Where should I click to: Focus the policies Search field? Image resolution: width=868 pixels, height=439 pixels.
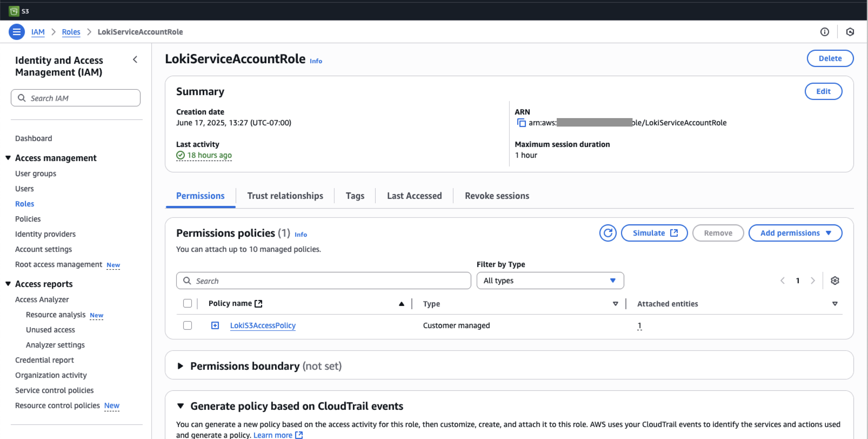323,281
